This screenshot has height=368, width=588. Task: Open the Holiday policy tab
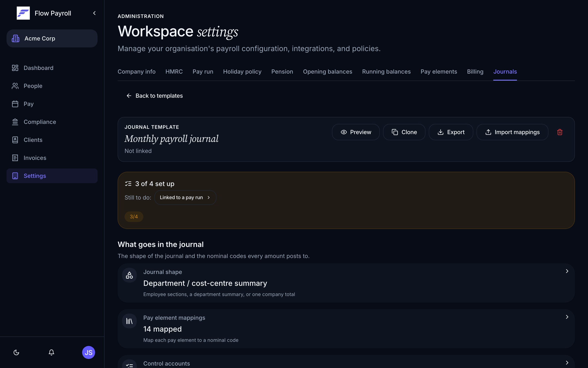tap(242, 72)
